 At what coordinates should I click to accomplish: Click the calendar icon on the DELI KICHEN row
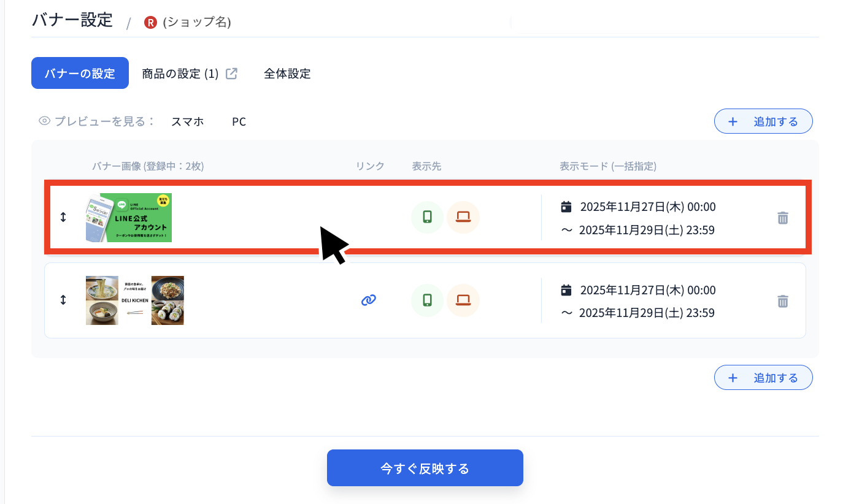(566, 289)
